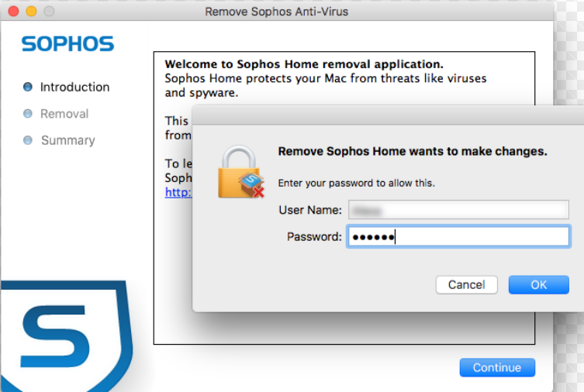Click the Introduction step bullet
584x392 pixels.
(x=28, y=88)
